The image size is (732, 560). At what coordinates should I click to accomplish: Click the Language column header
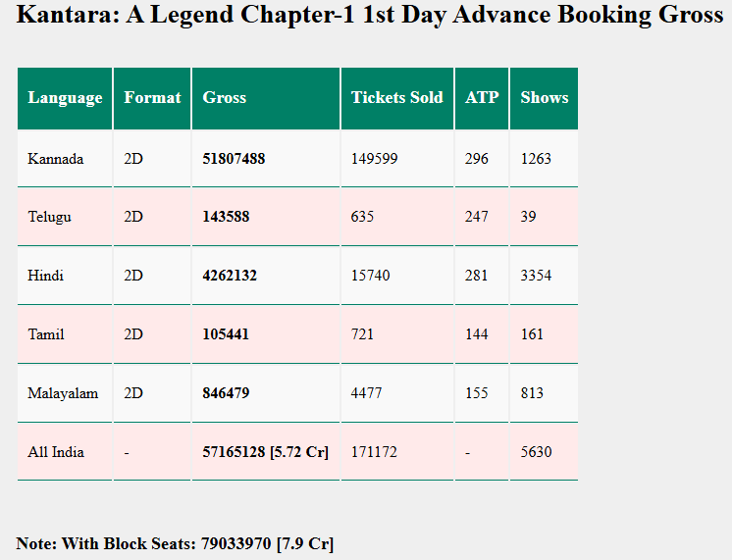65,98
